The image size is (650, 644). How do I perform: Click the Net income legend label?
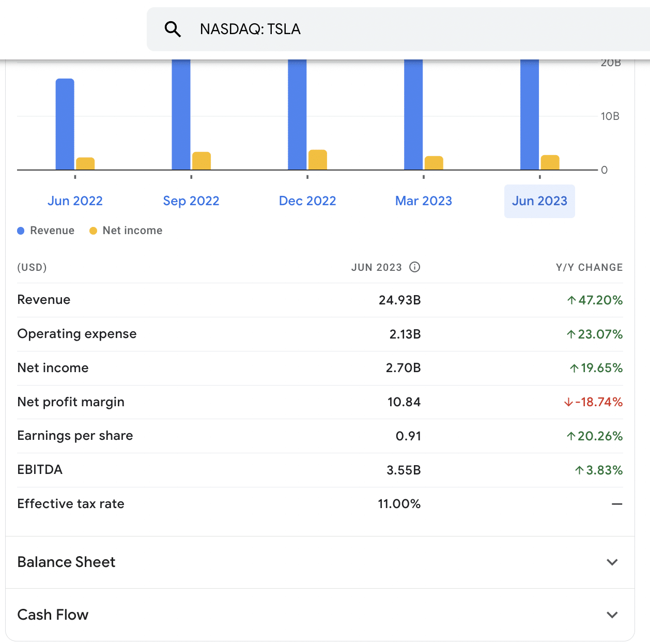point(132,231)
